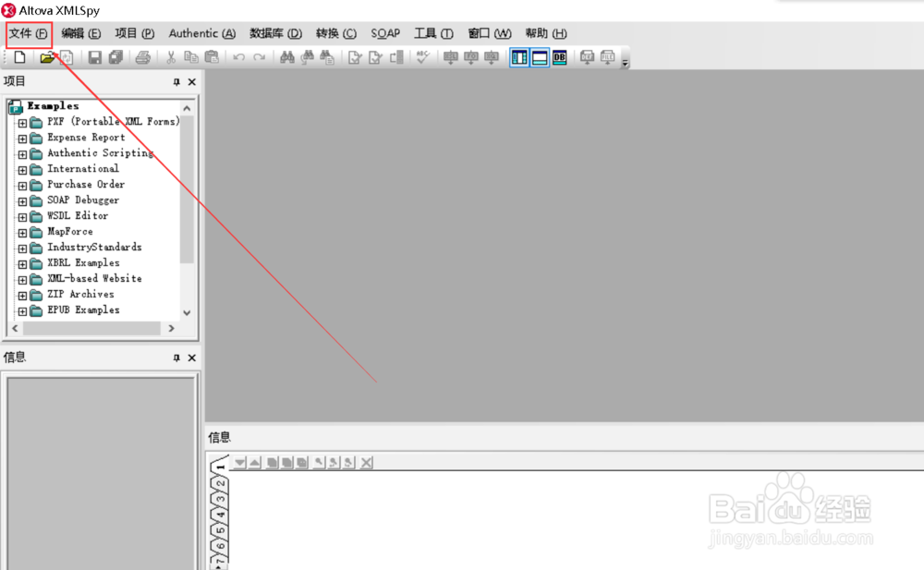Click the Replace binoculars icon
The image size is (924, 570).
point(327,57)
